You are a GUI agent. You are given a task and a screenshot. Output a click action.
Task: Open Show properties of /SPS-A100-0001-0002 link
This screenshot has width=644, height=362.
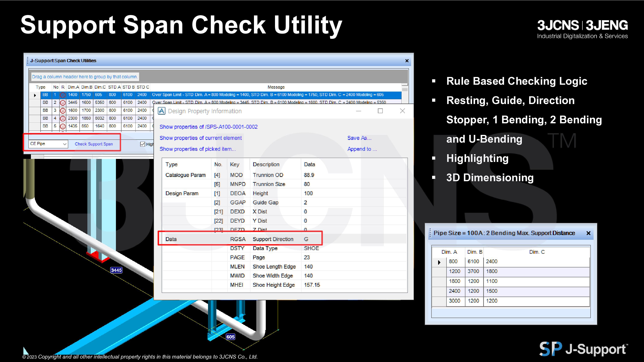pos(208,127)
